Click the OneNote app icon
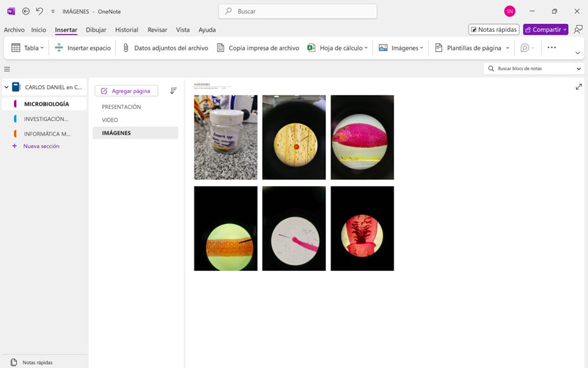588x368 pixels. click(x=11, y=11)
